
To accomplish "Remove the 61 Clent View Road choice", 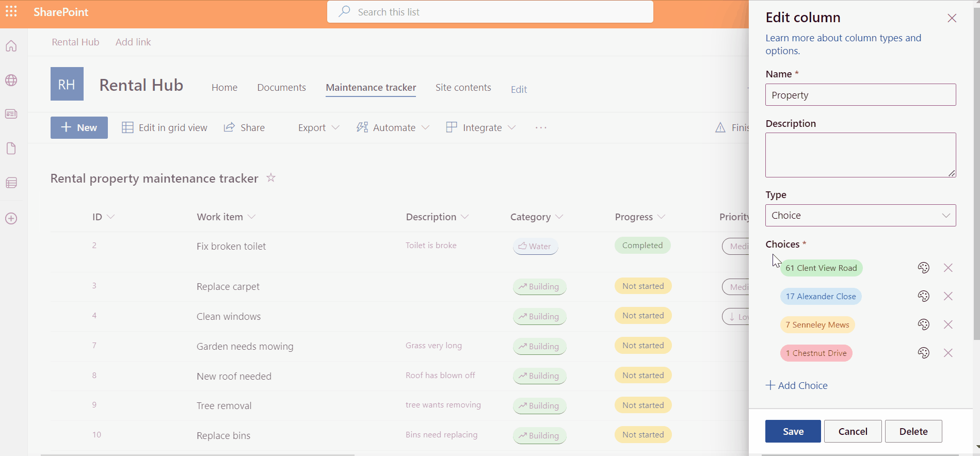I will (948, 268).
